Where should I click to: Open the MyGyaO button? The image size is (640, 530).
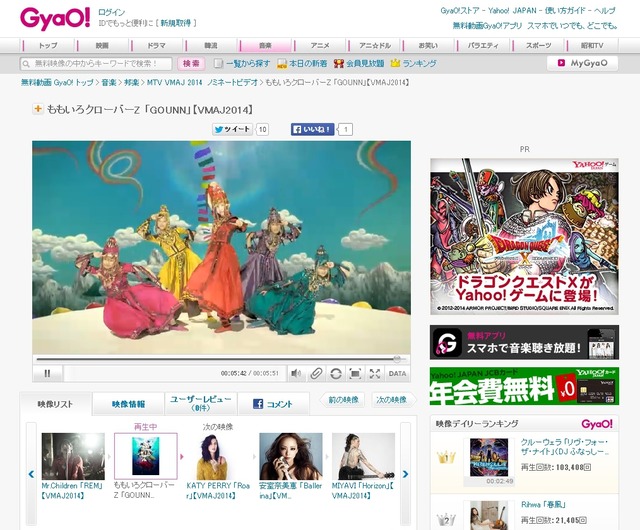(x=582, y=63)
